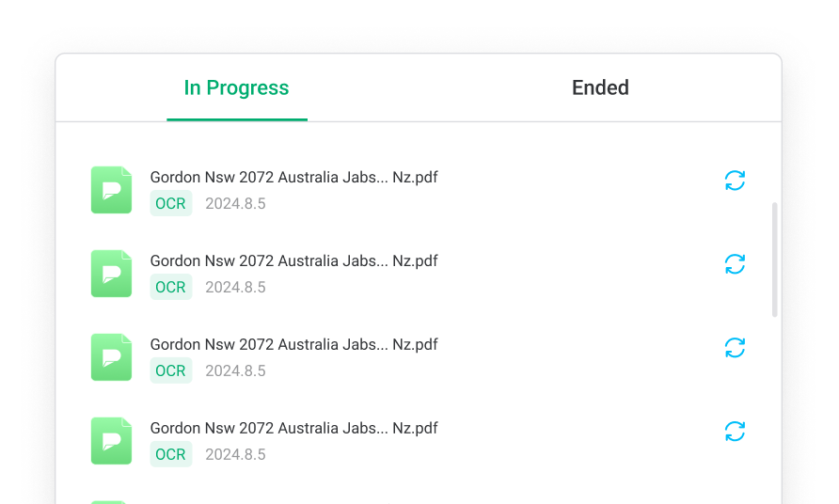Click the OCR tag in the fourth row
This screenshot has width=839, height=504.
point(170,454)
